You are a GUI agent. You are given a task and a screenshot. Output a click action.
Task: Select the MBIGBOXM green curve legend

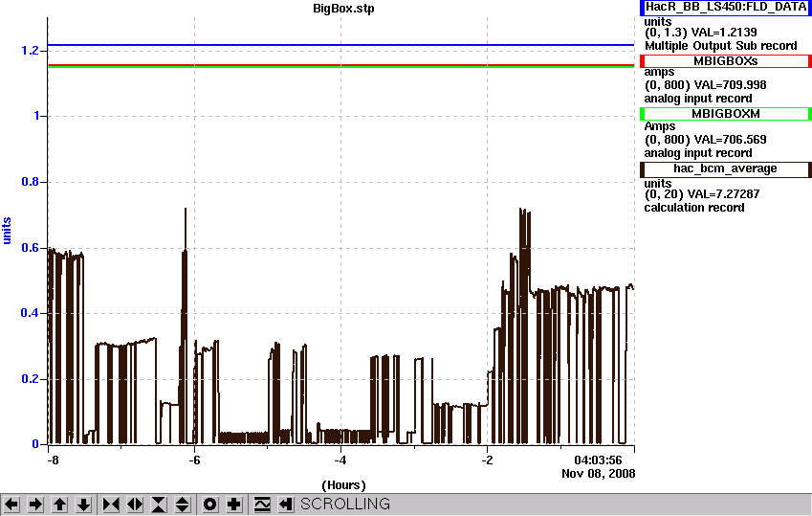pos(726,114)
